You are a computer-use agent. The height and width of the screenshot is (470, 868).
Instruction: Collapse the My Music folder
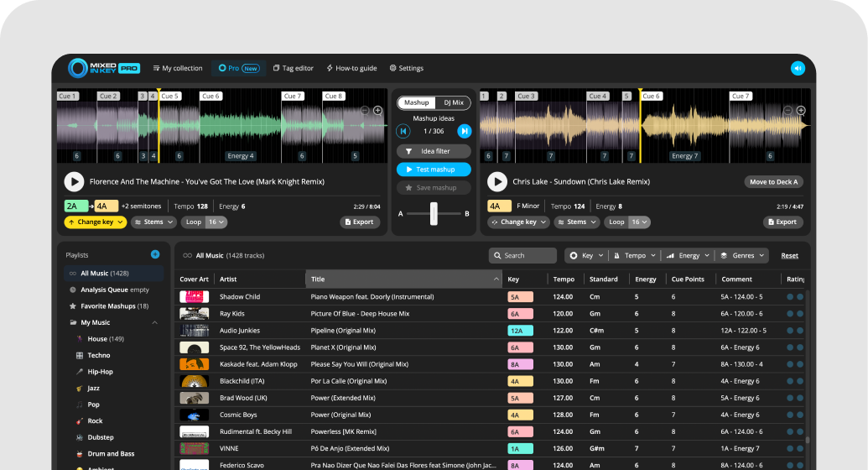click(155, 322)
